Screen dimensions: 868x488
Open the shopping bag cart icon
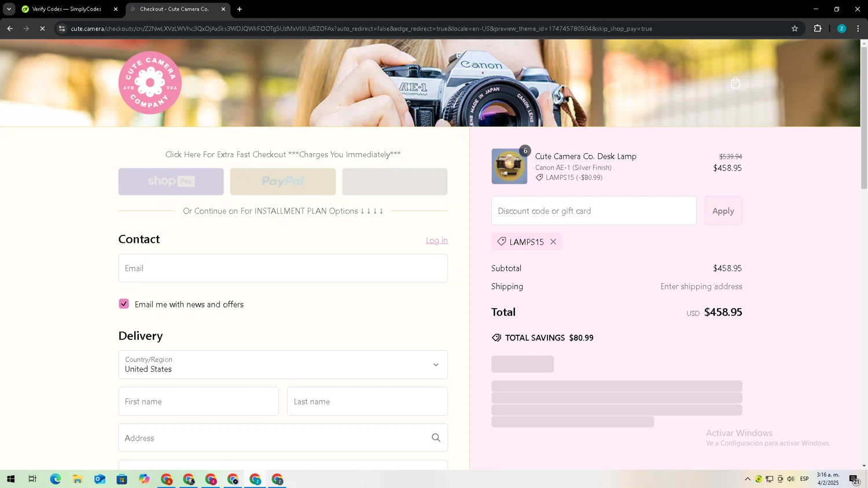click(x=735, y=83)
